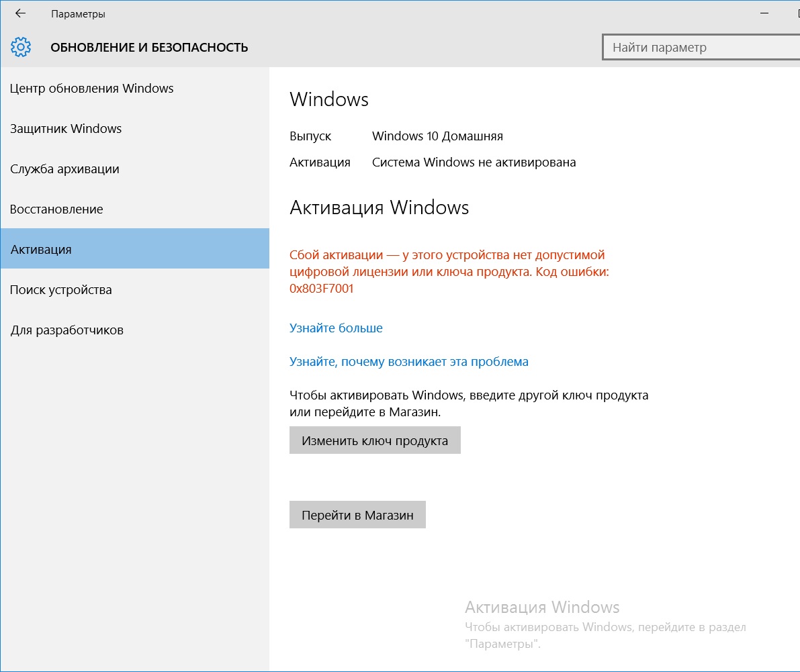
Task: Minimize the Параметры window
Action: [x=764, y=13]
